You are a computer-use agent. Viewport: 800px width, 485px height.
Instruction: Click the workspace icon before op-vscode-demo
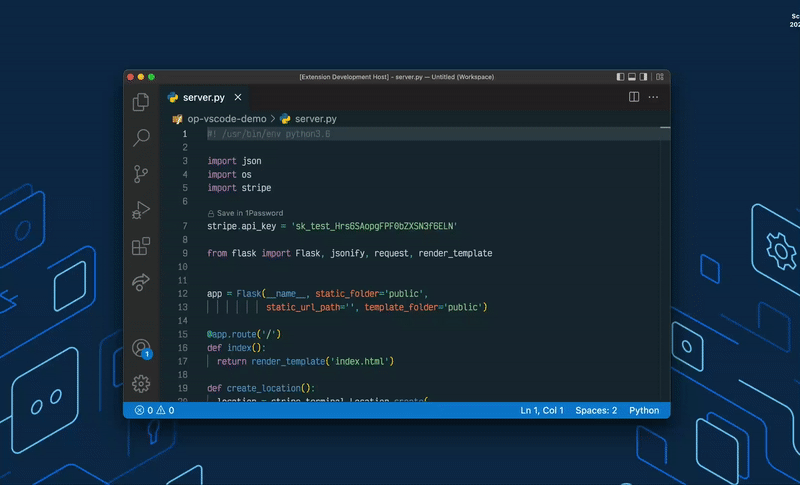(177, 119)
